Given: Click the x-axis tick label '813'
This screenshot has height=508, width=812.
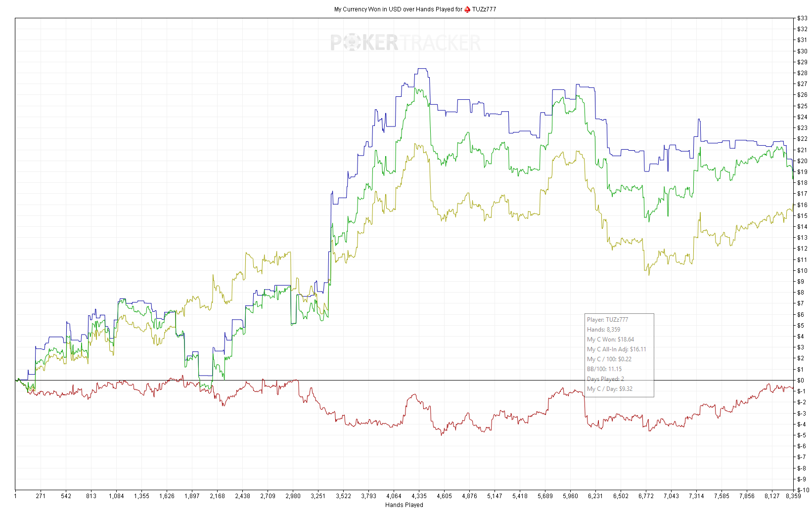Looking at the screenshot, I should point(91,496).
